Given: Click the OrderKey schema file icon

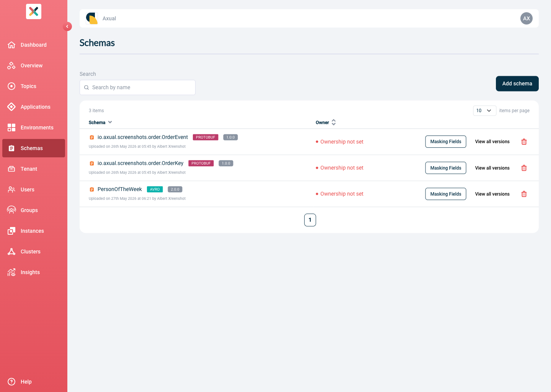Looking at the screenshot, I should 92,163.
